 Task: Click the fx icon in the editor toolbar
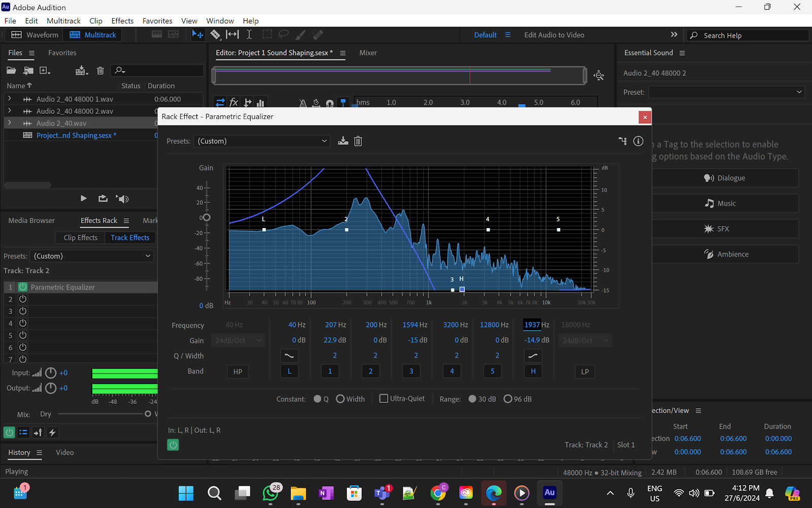click(x=233, y=103)
